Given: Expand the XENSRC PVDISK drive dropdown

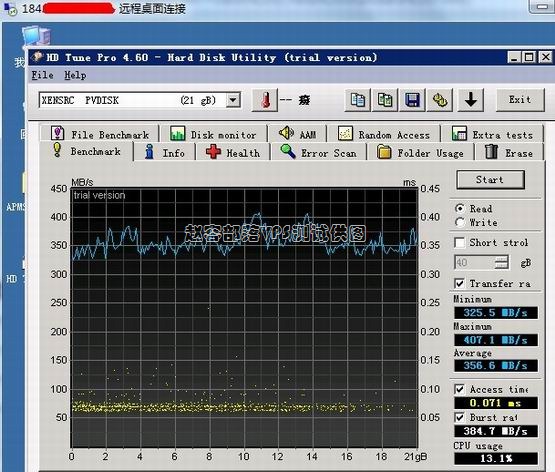Looking at the screenshot, I should coord(233,100).
